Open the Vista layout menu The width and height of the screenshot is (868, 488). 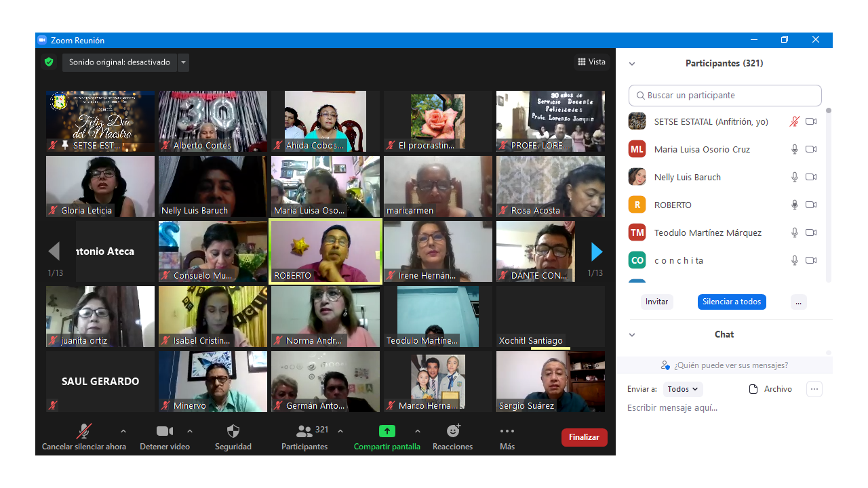591,62
